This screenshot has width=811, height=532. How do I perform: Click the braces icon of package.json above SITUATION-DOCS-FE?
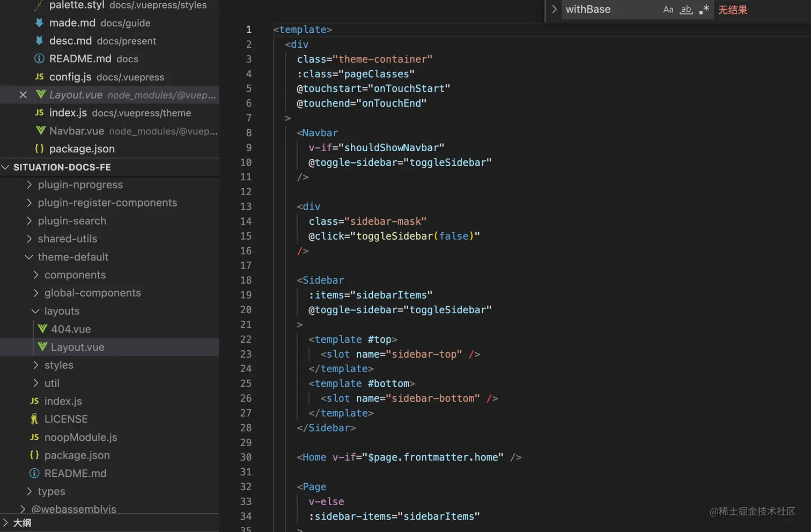coord(39,149)
